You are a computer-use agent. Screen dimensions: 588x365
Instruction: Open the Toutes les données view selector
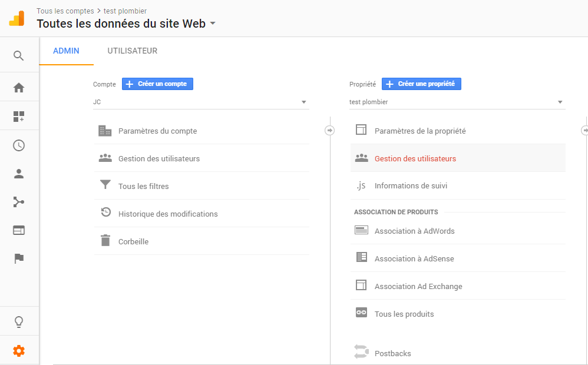(x=126, y=24)
